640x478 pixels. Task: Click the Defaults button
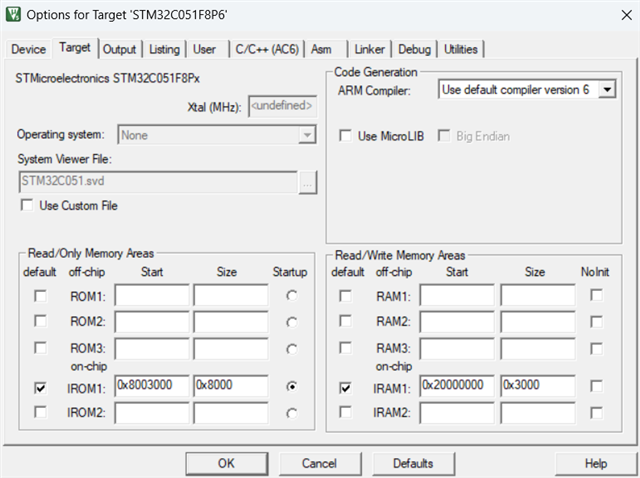[x=412, y=463]
